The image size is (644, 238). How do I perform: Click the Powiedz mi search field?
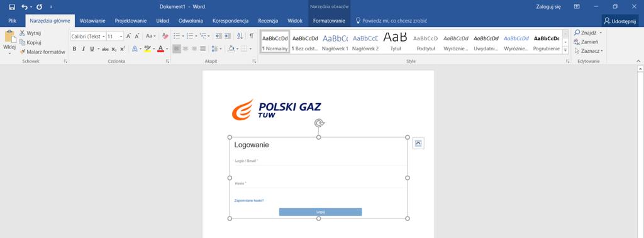pyautogui.click(x=391, y=21)
